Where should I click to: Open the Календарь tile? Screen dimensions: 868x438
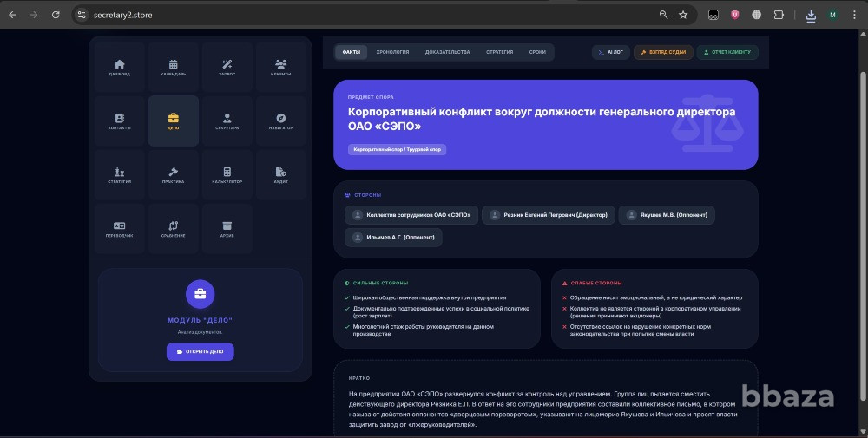174,67
